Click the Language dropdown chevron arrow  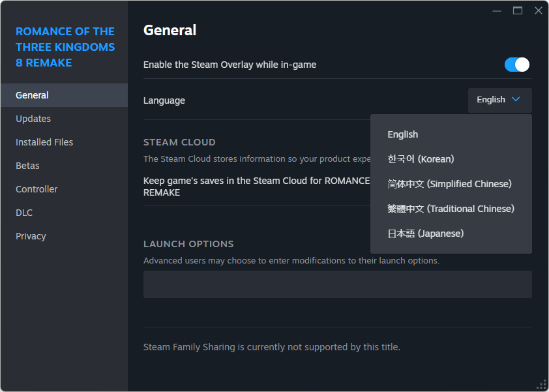point(516,100)
